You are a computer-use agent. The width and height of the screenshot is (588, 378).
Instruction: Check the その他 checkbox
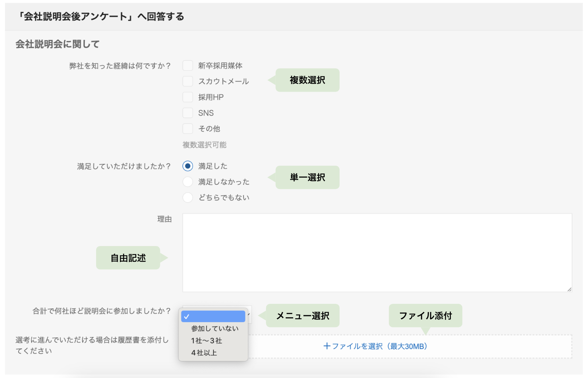click(188, 129)
